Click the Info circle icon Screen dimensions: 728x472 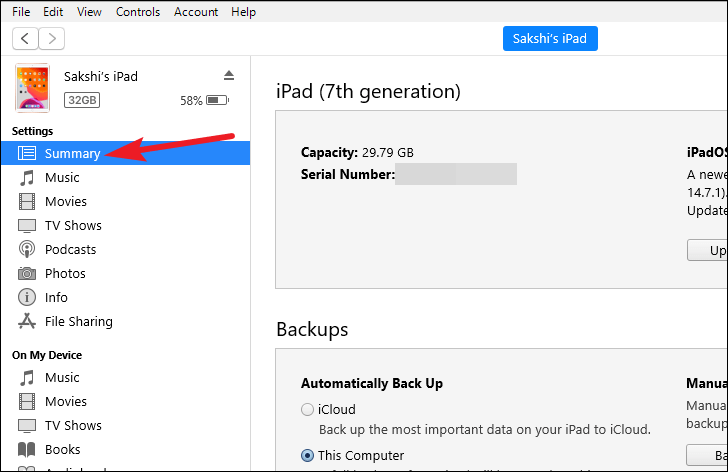[26, 297]
